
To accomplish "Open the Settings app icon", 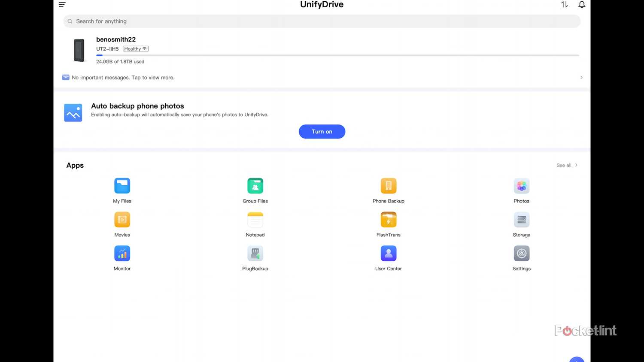I will coord(521,254).
